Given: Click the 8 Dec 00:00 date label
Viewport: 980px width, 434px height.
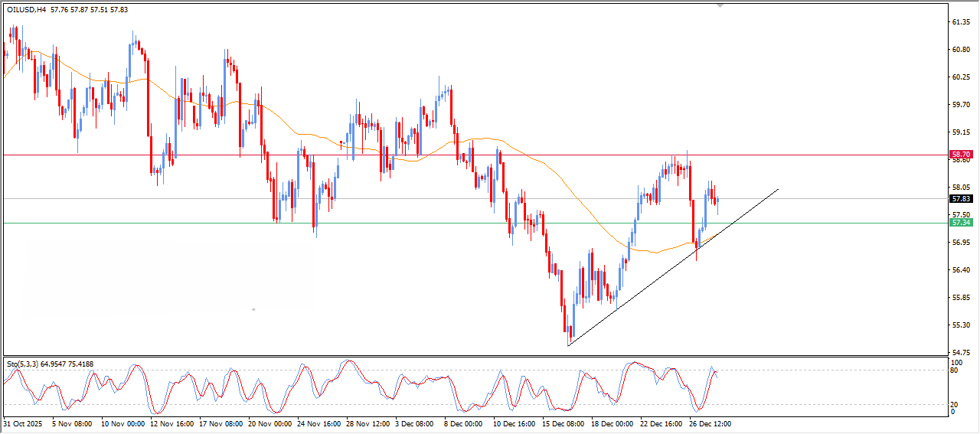Looking at the screenshot, I should tap(463, 423).
